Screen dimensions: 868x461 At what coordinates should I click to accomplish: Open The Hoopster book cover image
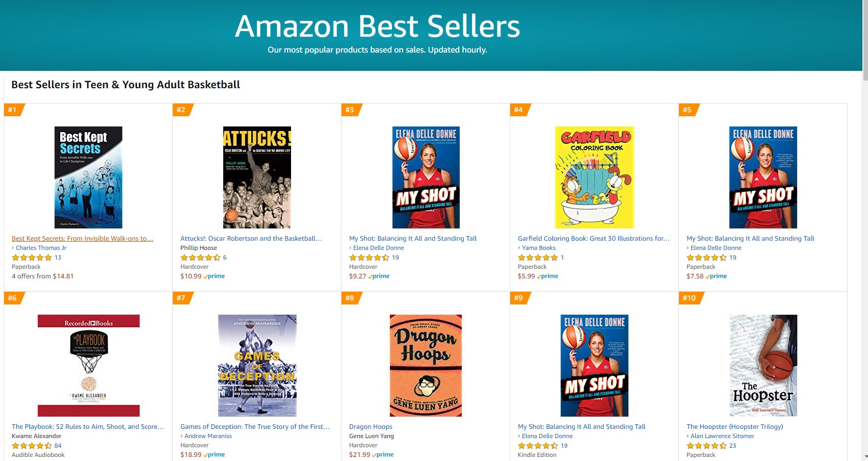click(763, 365)
